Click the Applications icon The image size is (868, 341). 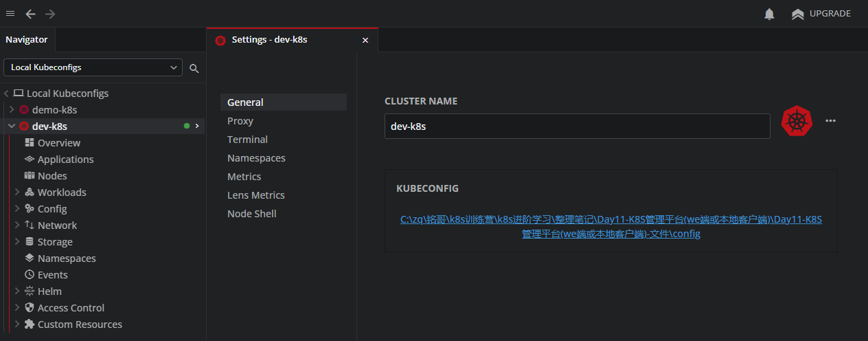tap(30, 159)
